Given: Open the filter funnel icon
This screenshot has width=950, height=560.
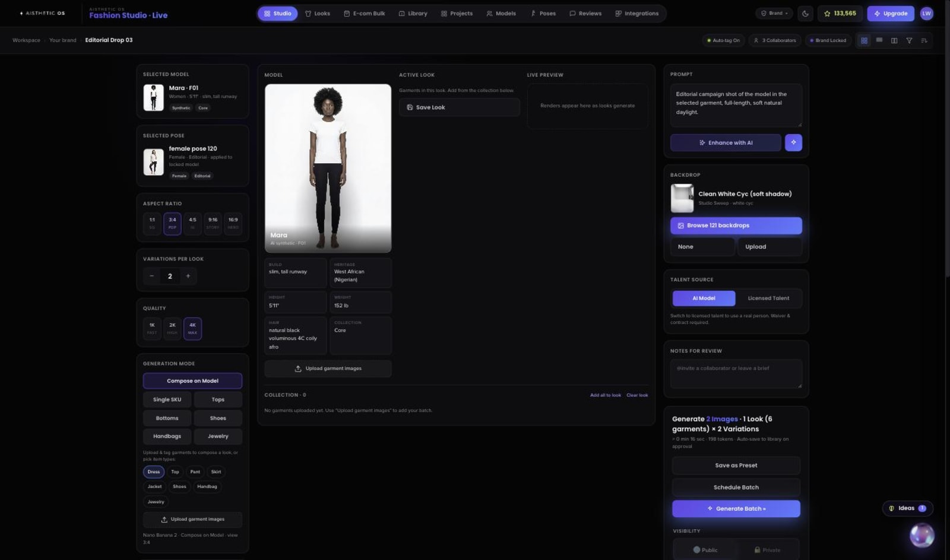Looking at the screenshot, I should tap(909, 40).
